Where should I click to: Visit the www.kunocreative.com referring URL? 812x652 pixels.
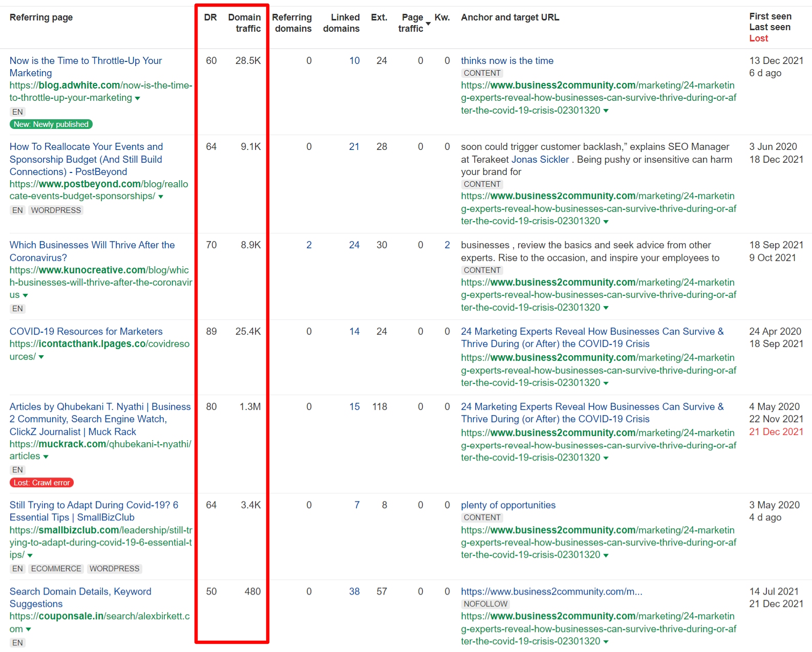tap(101, 282)
